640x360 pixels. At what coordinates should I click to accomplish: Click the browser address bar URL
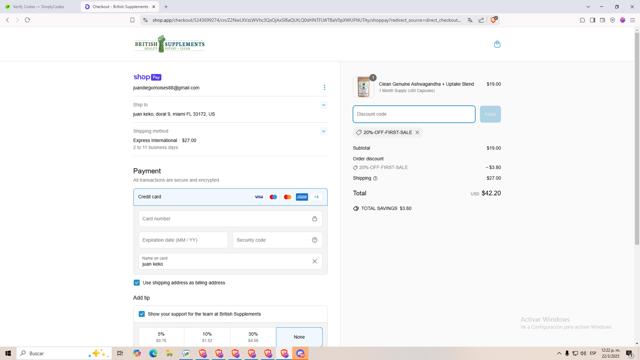pyautogui.click(x=307, y=20)
